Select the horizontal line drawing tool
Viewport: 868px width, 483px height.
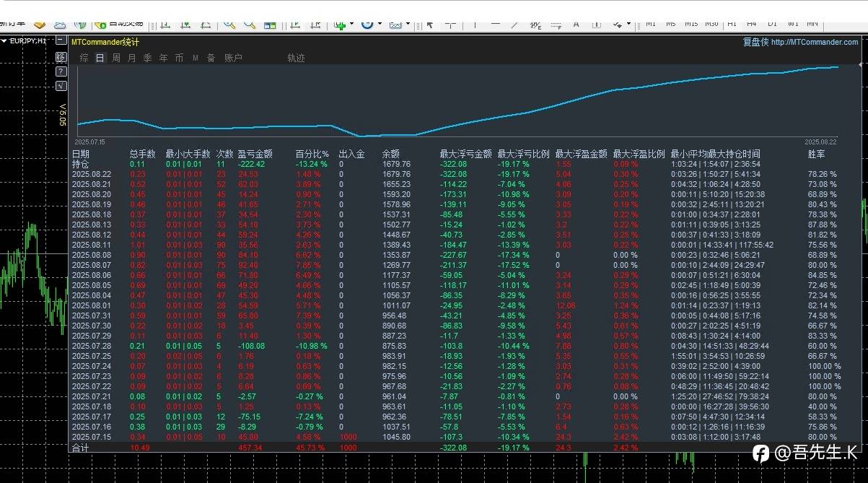click(495, 24)
